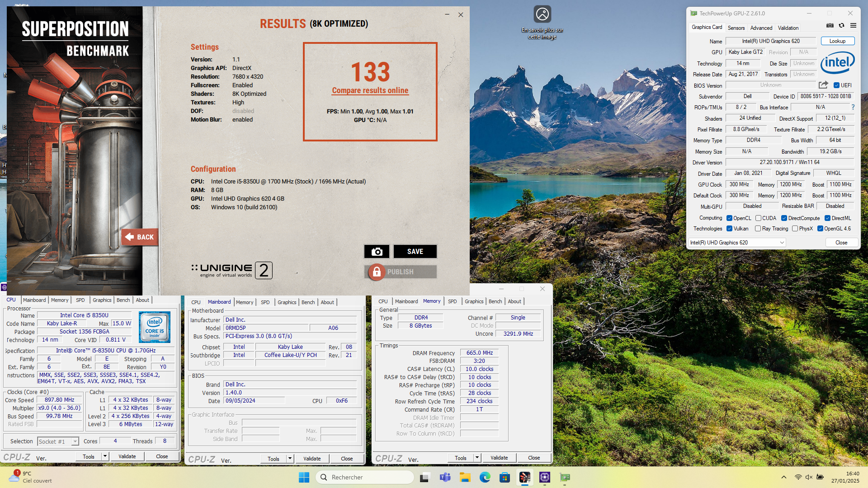Screen dimensions: 868x488
Task: Switch to Superposition via its taskbar icon
Action: point(525,477)
